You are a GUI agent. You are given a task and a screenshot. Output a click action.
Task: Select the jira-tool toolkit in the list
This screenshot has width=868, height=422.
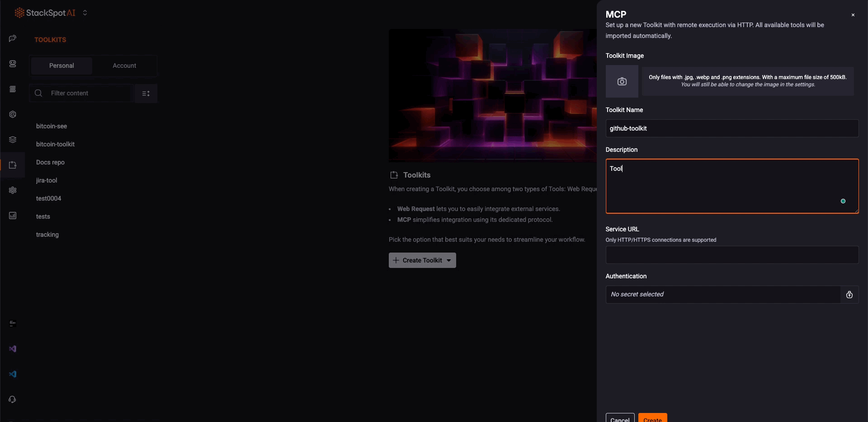click(47, 180)
